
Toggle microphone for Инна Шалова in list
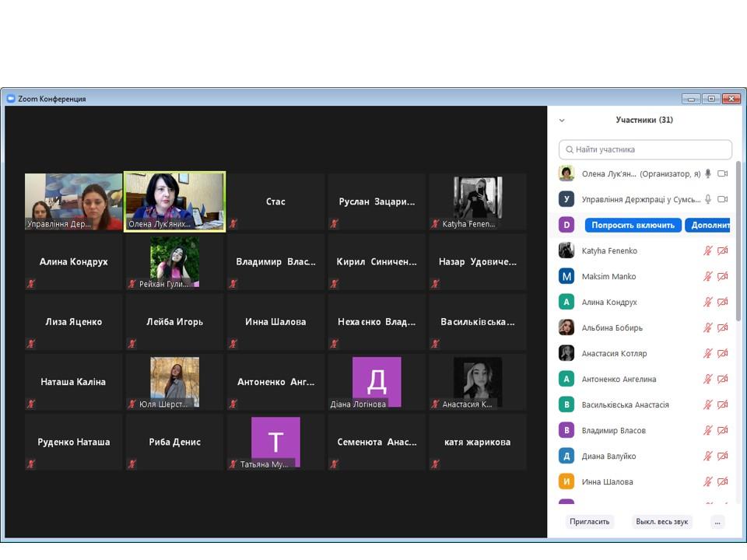(708, 481)
